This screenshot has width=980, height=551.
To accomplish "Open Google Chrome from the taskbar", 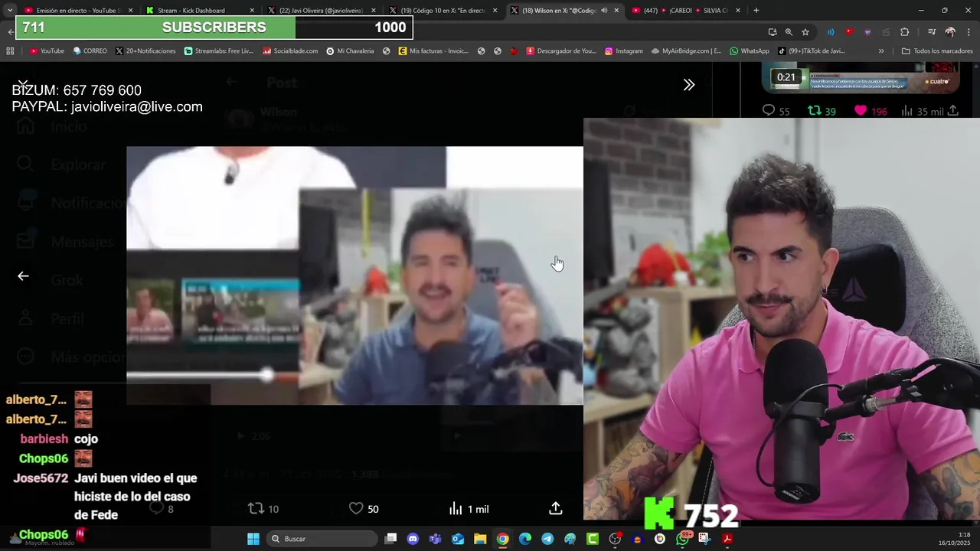I will tap(502, 539).
